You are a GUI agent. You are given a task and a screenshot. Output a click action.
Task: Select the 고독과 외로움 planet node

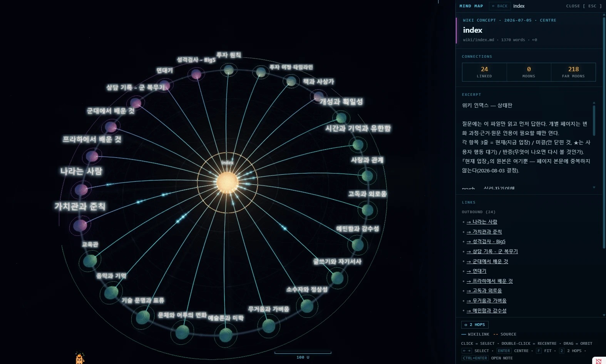click(x=368, y=210)
